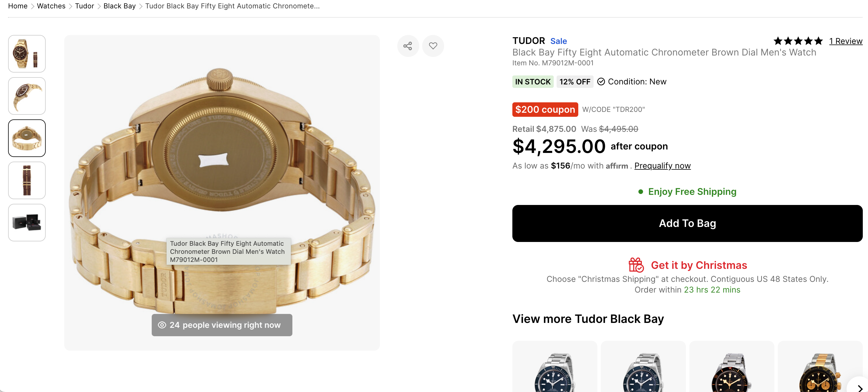Navigate to Watches breadcrumb
Image resolution: width=868 pixels, height=392 pixels.
[x=51, y=6]
